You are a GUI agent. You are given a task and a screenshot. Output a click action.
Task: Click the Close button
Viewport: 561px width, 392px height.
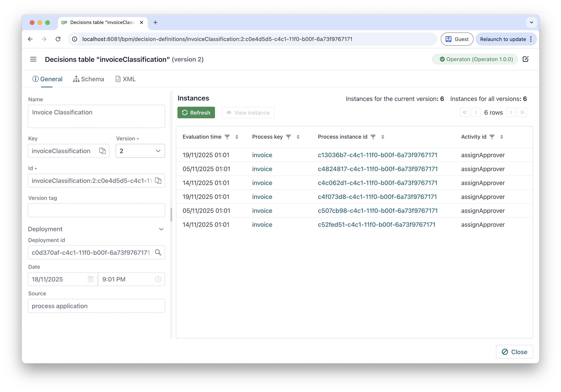[x=514, y=352]
